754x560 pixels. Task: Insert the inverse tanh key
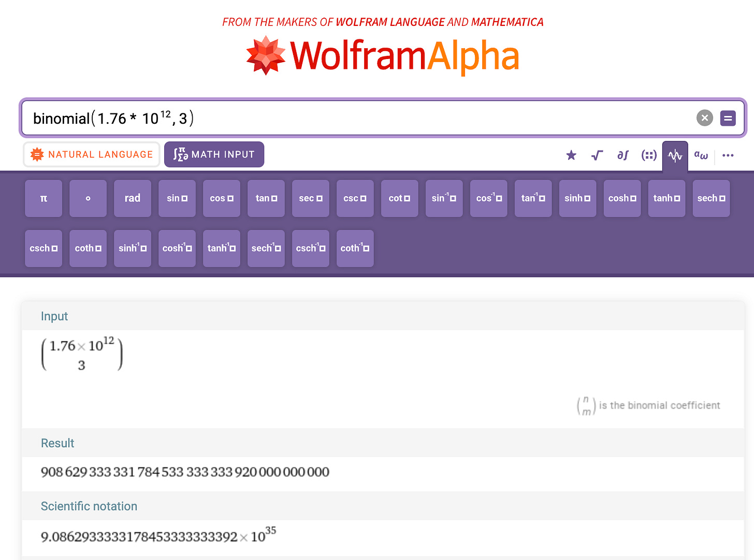pos(222,248)
